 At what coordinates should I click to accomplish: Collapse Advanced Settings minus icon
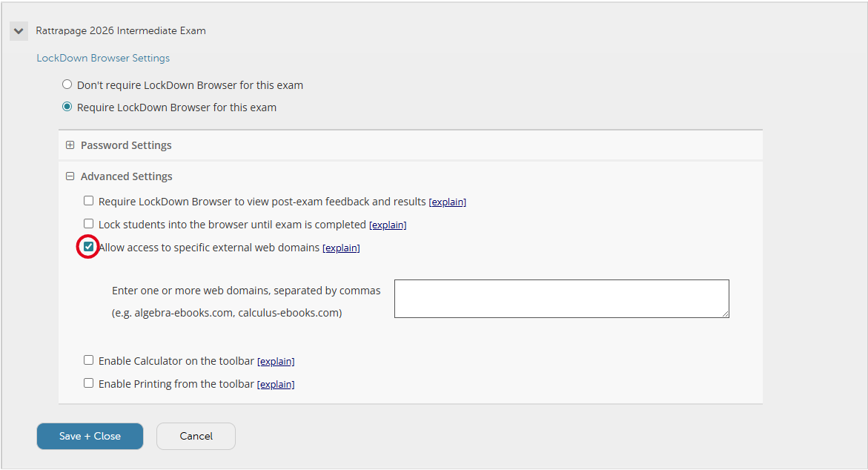(x=70, y=176)
